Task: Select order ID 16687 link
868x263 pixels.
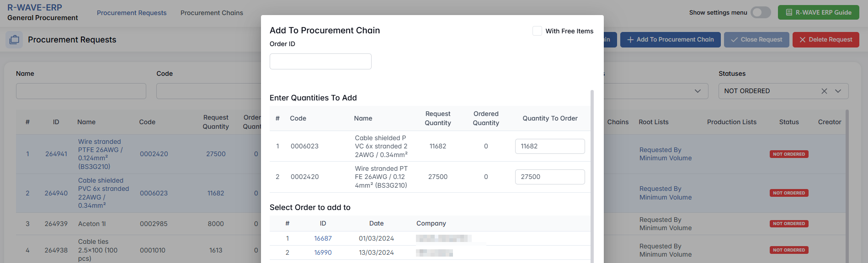Action: [x=323, y=238]
